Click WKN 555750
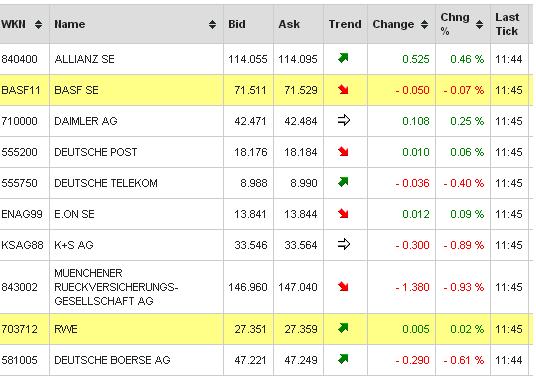The image size is (536, 379). (x=19, y=183)
